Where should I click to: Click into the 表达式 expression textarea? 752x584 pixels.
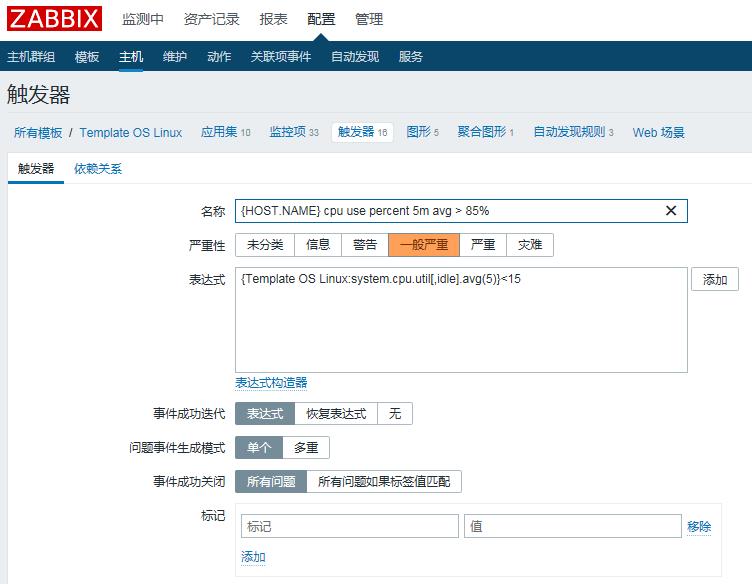tap(461, 320)
